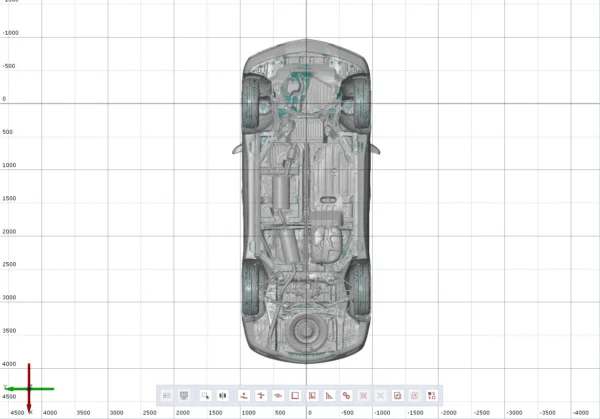The image size is (600, 419).
Task: Select the red triangle ruler measure tool
Action: pyautogui.click(x=329, y=395)
